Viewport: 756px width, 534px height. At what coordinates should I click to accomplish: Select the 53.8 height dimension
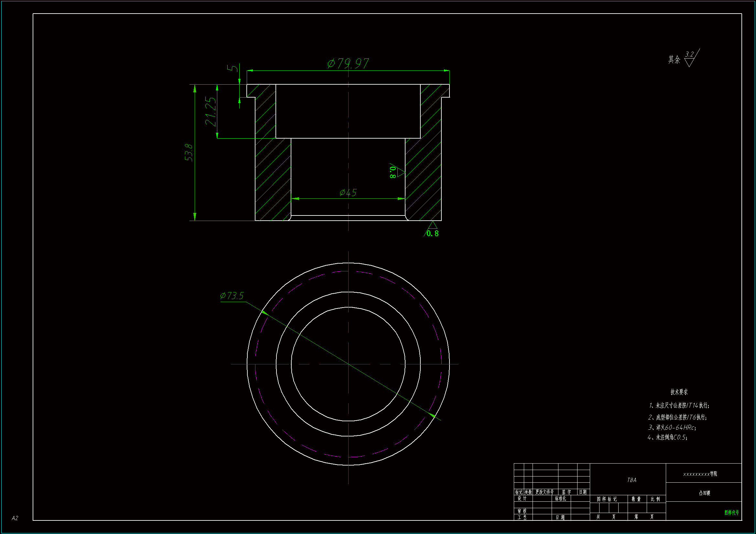click(x=189, y=152)
